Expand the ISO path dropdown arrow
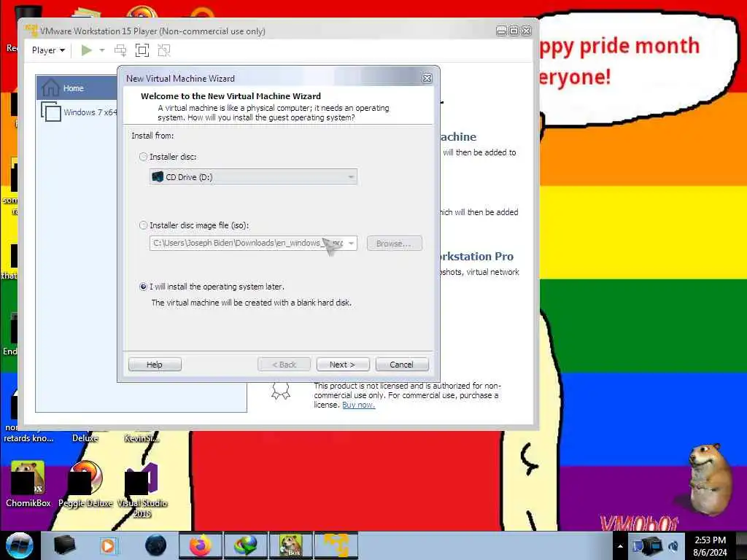This screenshot has width=747, height=560. (351, 244)
